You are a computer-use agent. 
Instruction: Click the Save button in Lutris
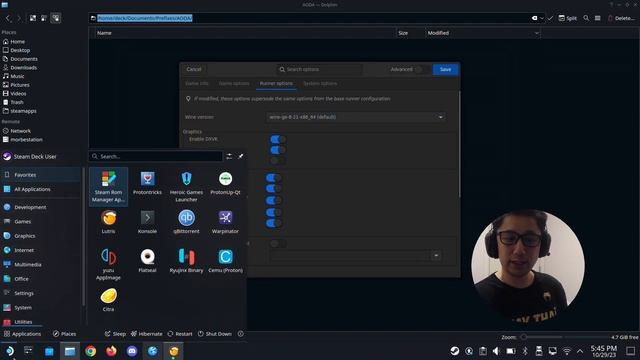[445, 69]
